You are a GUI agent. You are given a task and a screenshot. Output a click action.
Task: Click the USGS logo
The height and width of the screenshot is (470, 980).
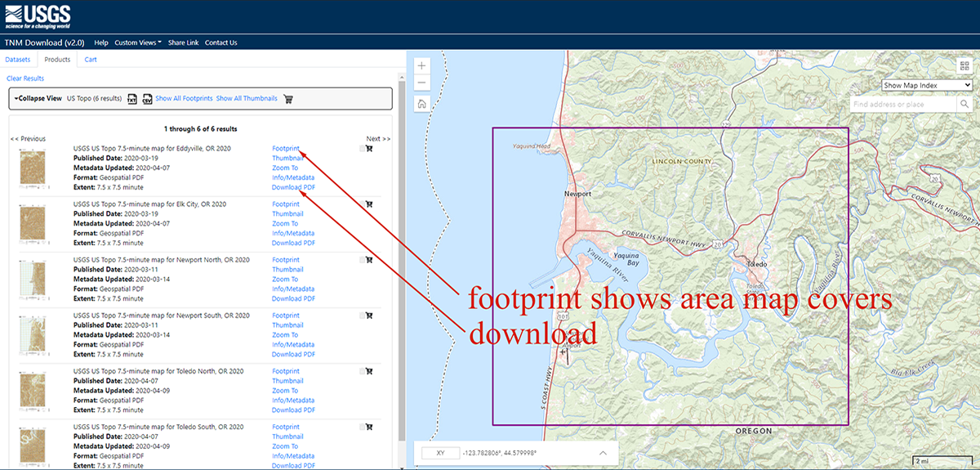[37, 16]
